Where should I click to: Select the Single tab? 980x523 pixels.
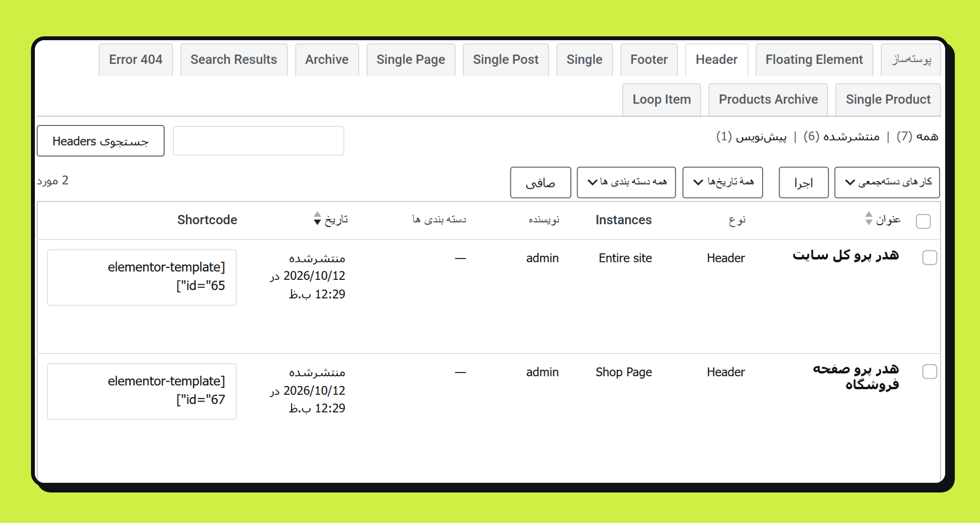pos(584,60)
